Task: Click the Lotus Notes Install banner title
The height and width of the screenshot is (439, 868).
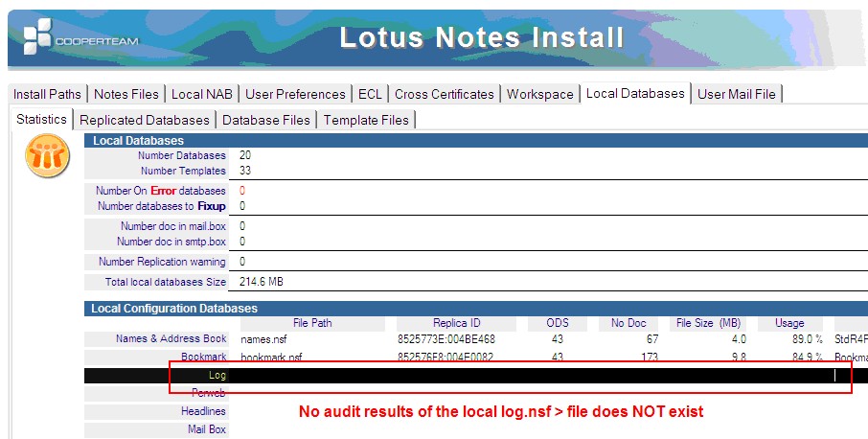Action: 482,37
